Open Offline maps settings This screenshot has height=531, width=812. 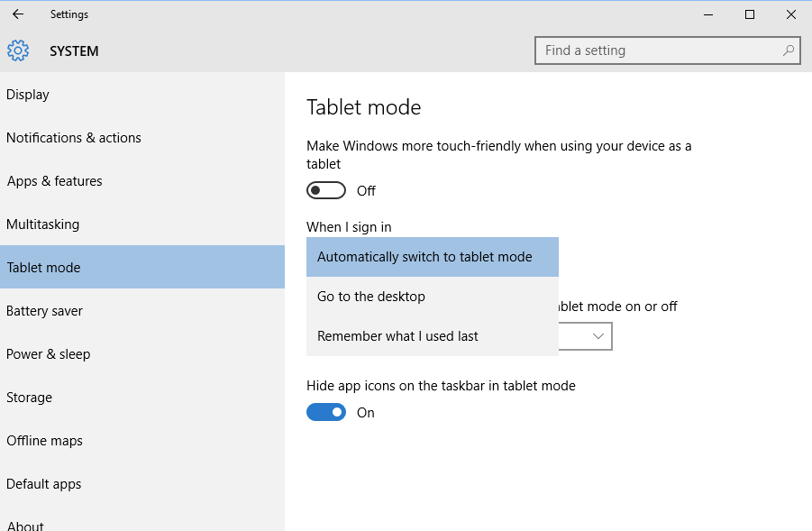[142, 440]
